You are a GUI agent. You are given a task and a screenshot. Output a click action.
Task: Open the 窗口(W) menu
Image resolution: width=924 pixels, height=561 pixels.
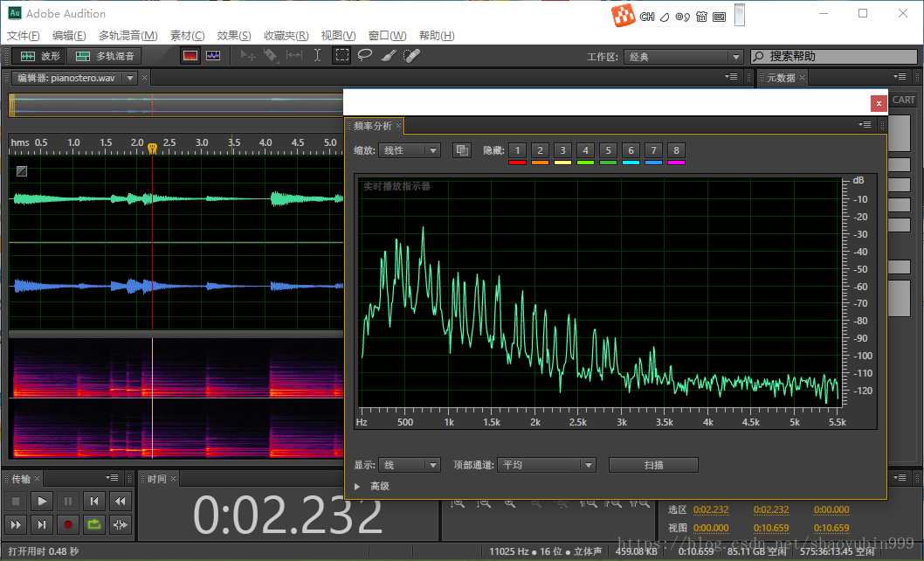coord(387,36)
